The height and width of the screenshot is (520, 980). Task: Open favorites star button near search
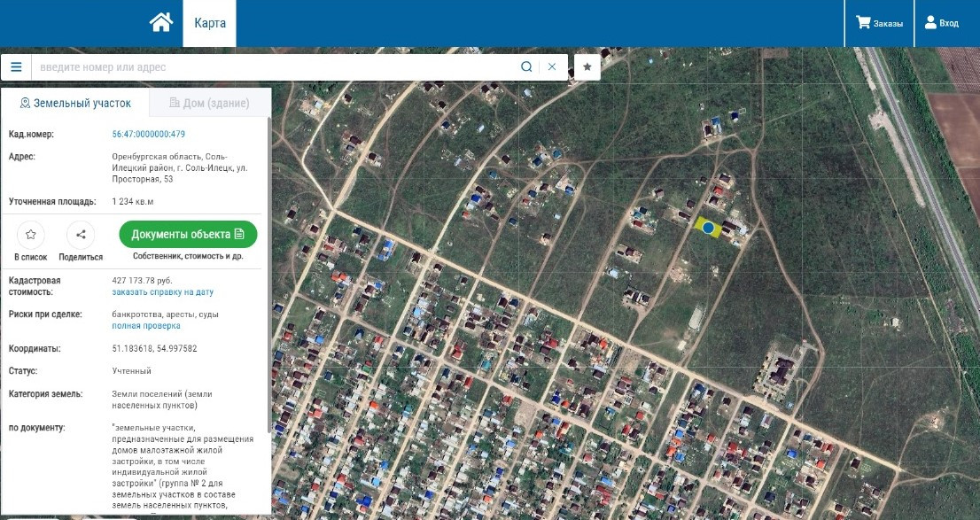pos(587,67)
